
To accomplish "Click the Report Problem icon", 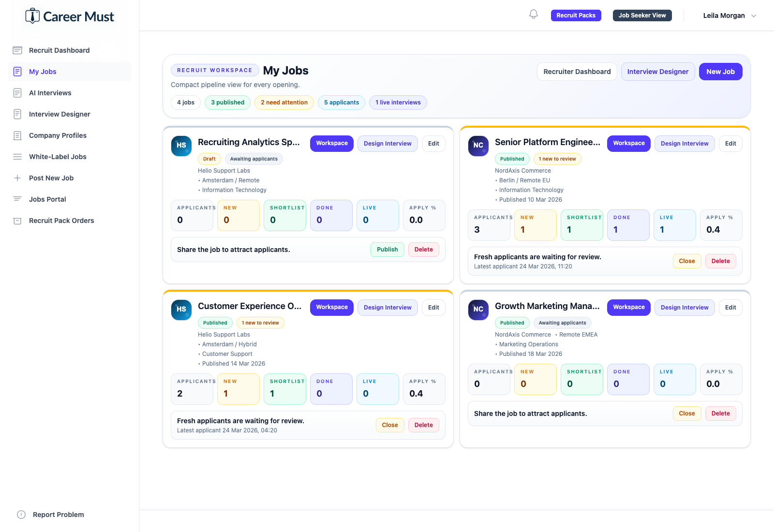I will (x=21, y=515).
